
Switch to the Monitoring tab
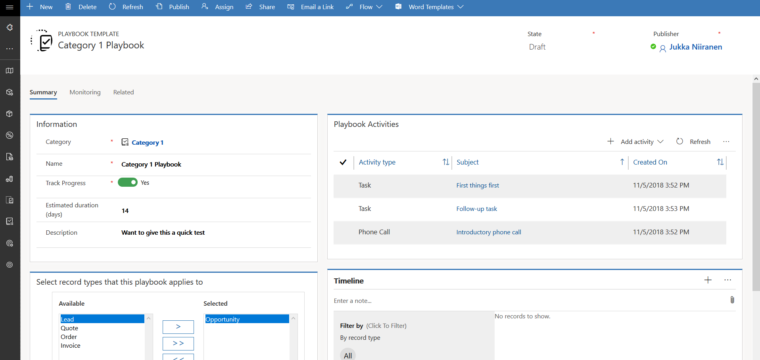point(85,92)
